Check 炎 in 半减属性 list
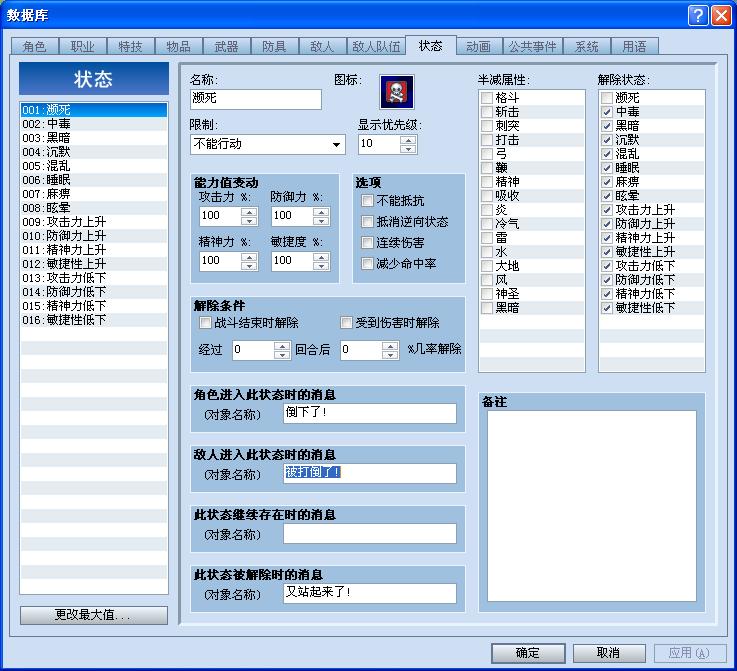Screen dimensions: 737x671 point(487,210)
